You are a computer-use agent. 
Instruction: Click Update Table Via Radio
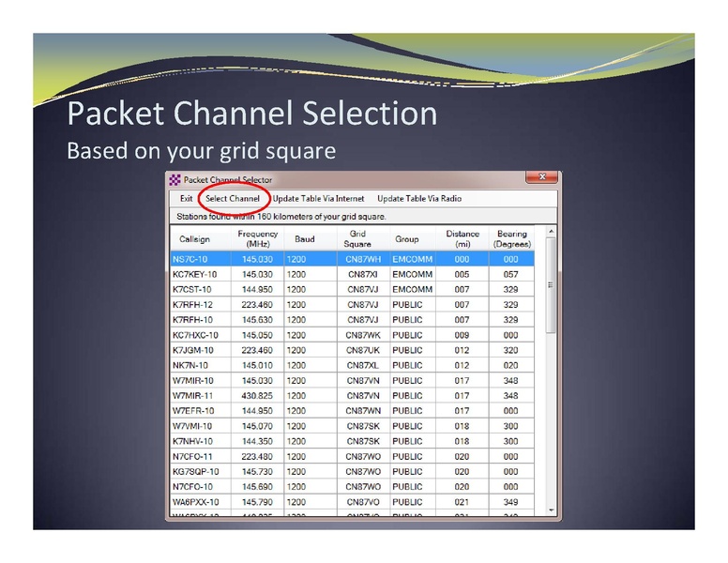click(419, 199)
